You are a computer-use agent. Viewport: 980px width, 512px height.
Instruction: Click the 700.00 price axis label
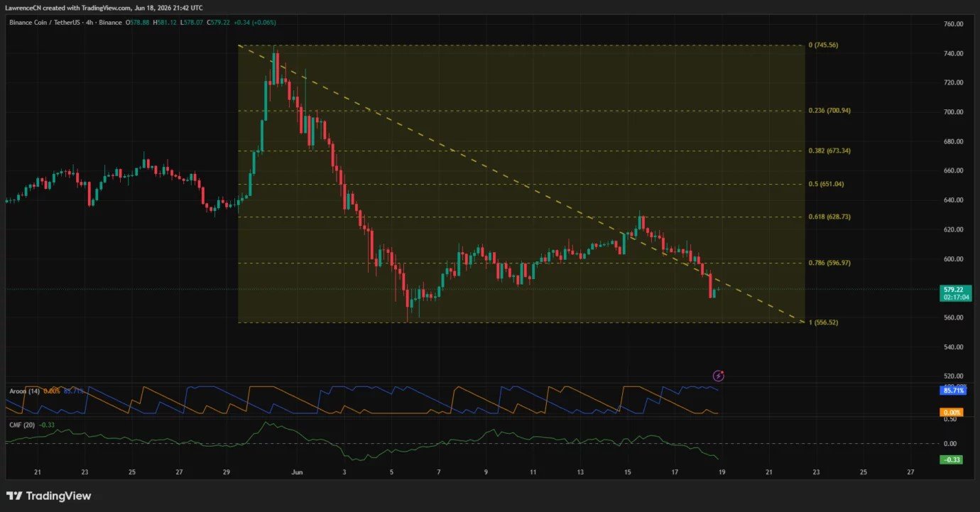[952, 112]
